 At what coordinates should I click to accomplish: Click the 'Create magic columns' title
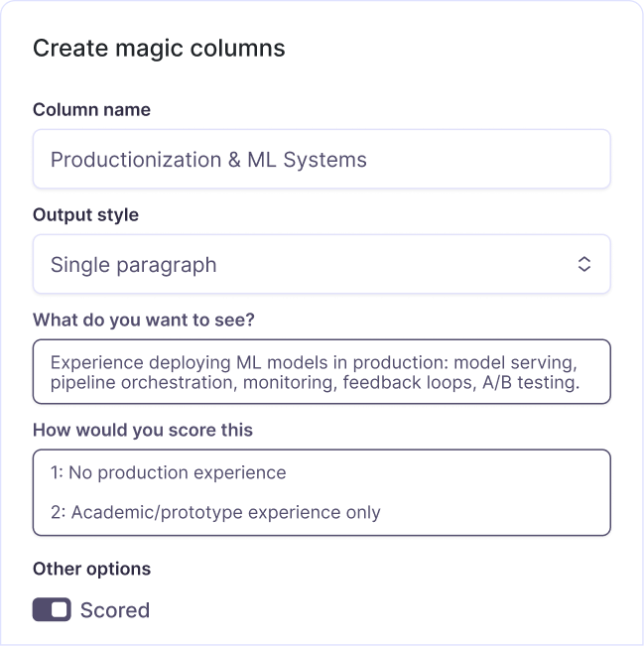(159, 48)
